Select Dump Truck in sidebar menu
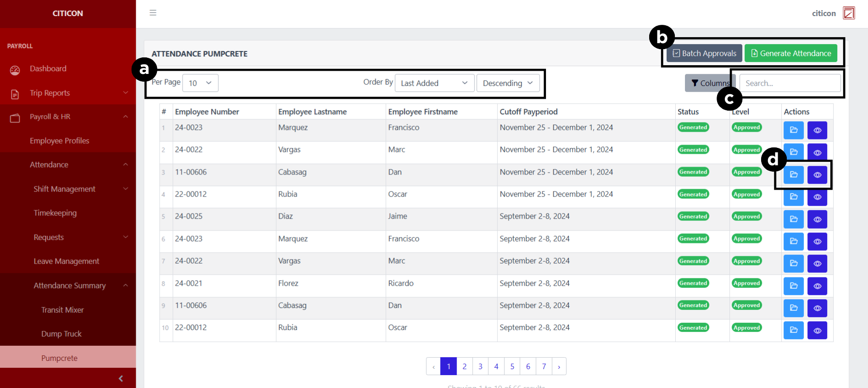The width and height of the screenshot is (868, 388). coord(61,334)
